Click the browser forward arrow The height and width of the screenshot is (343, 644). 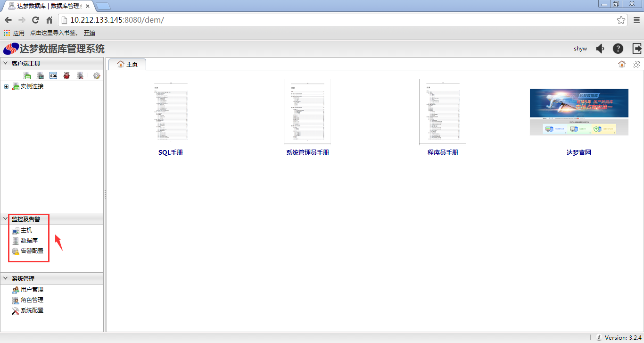tap(22, 20)
